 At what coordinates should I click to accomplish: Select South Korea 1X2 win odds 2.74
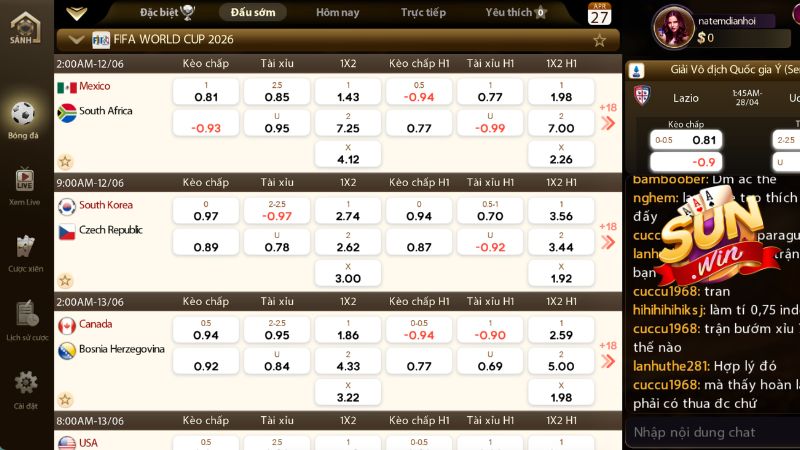click(348, 211)
